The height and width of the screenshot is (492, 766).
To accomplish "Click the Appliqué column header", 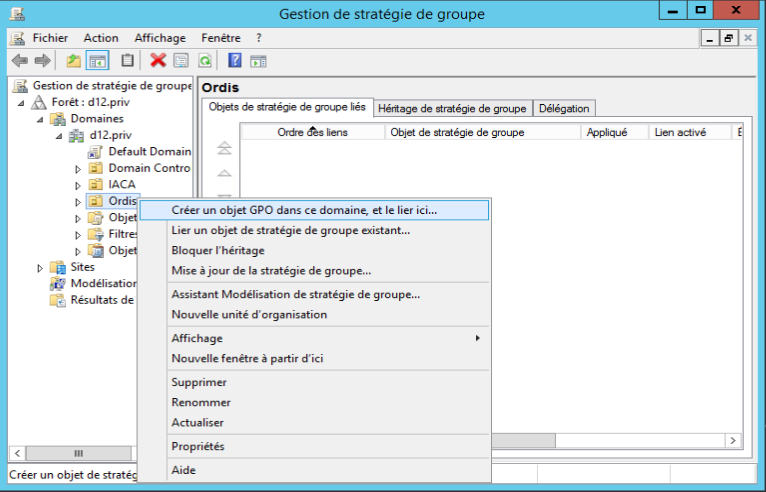I will click(x=607, y=132).
